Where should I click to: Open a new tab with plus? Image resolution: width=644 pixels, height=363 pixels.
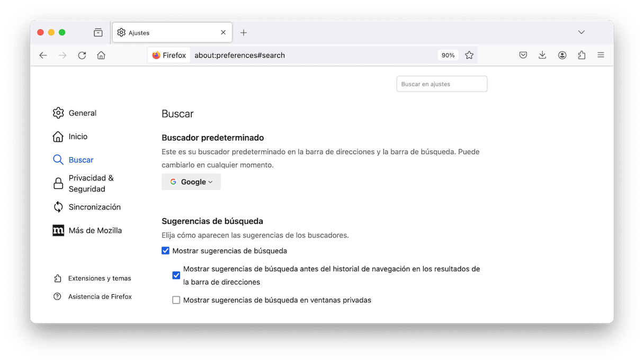point(244,33)
